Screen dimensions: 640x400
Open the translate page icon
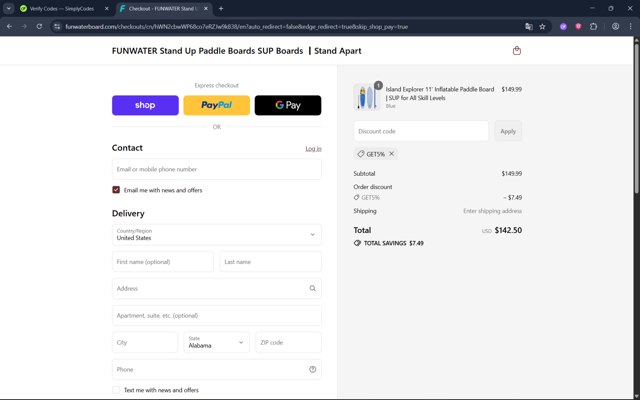click(x=529, y=27)
